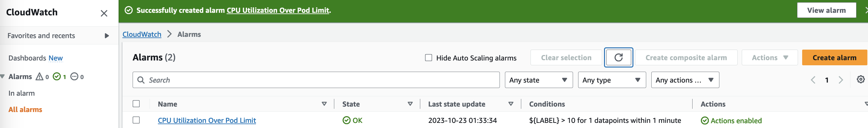
Task: Open the Any type filter dropdown
Action: tap(612, 80)
